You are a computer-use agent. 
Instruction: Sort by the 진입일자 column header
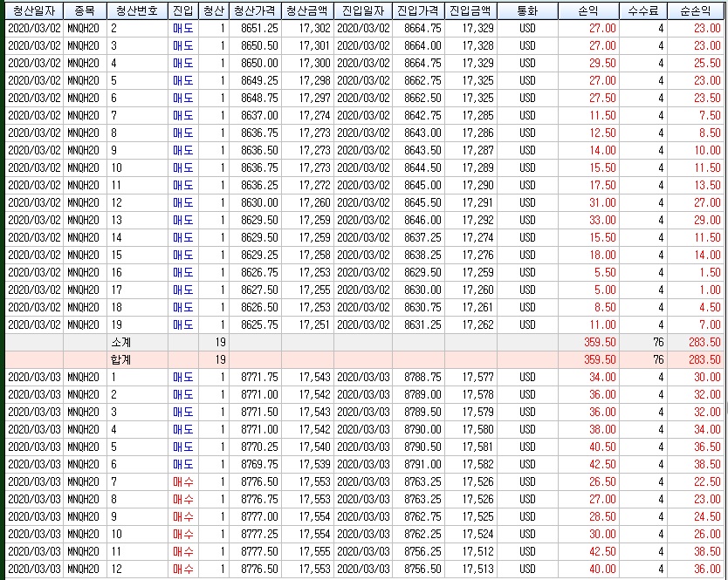363,10
